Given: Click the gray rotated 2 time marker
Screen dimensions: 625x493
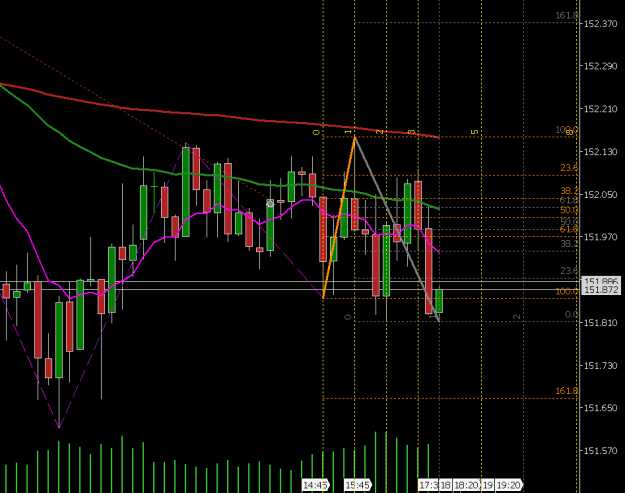Looking at the screenshot, I should click(x=517, y=317).
